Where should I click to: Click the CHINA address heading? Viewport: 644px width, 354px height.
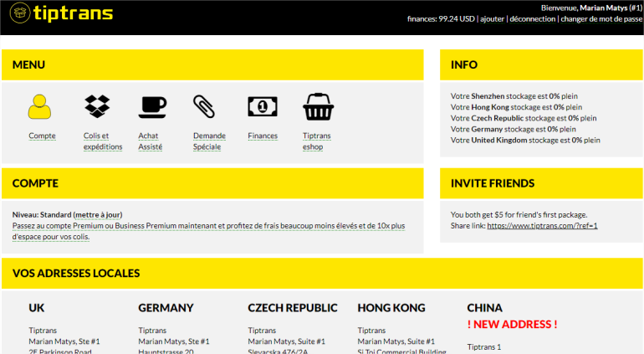pyautogui.click(x=484, y=308)
